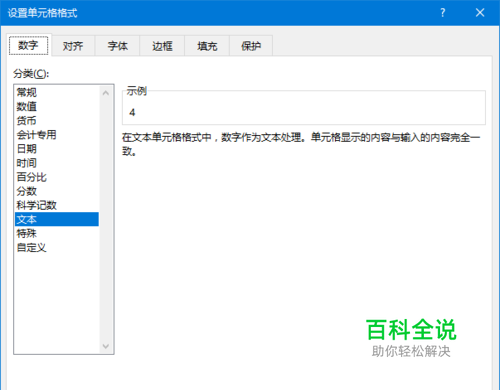The image size is (500, 390).
Task: Switch to the 边框 tab
Action: tap(162, 46)
